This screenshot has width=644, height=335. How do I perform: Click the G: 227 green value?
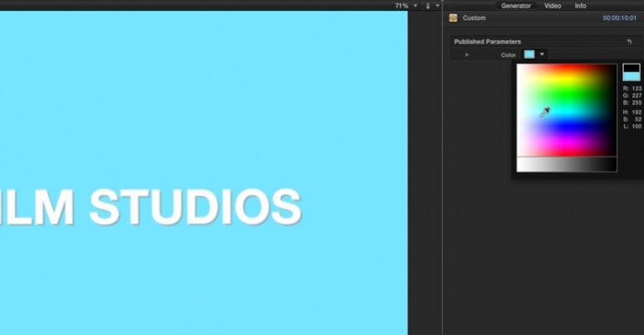click(x=632, y=96)
